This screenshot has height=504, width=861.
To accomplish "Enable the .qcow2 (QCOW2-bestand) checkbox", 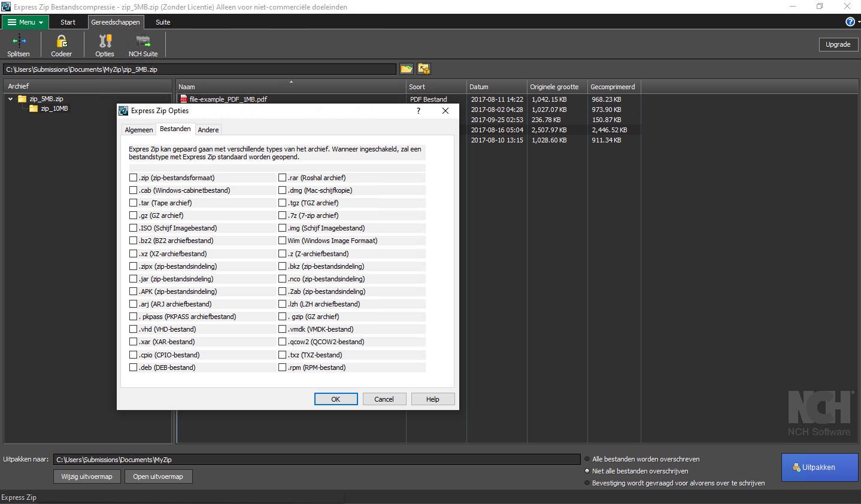I will click(x=283, y=342).
